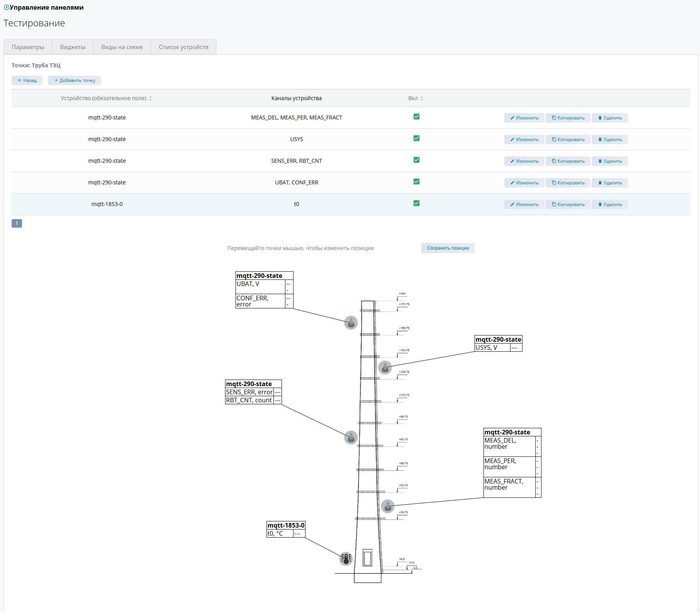Disable the SENS_ERR, RBT_CNT row checkbox
The image size is (700, 613).
[x=417, y=160]
